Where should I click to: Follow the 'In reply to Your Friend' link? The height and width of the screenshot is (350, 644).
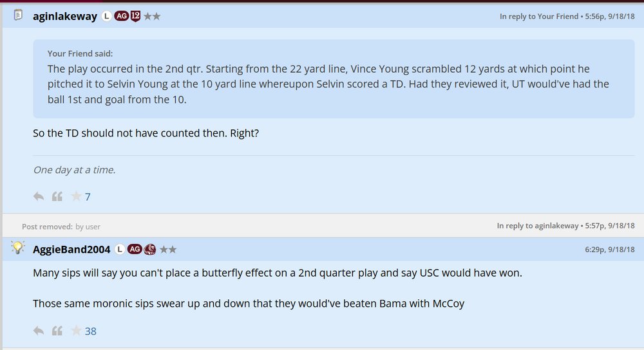pos(539,17)
